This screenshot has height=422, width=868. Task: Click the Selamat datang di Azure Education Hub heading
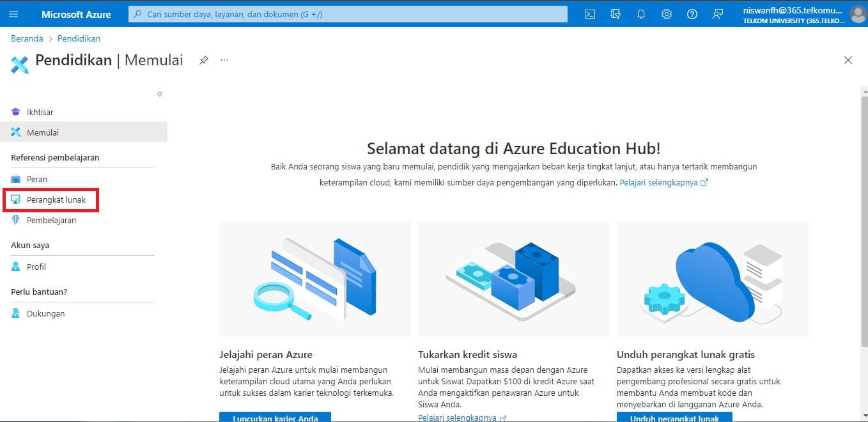pos(514,148)
